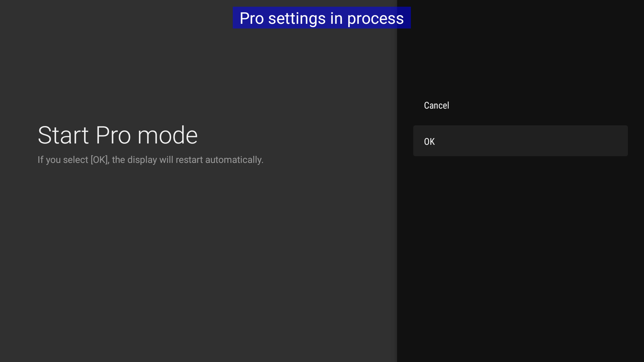Confirm the Pro mode activation with OK
Screen dimensions: 644x362
(520, 141)
